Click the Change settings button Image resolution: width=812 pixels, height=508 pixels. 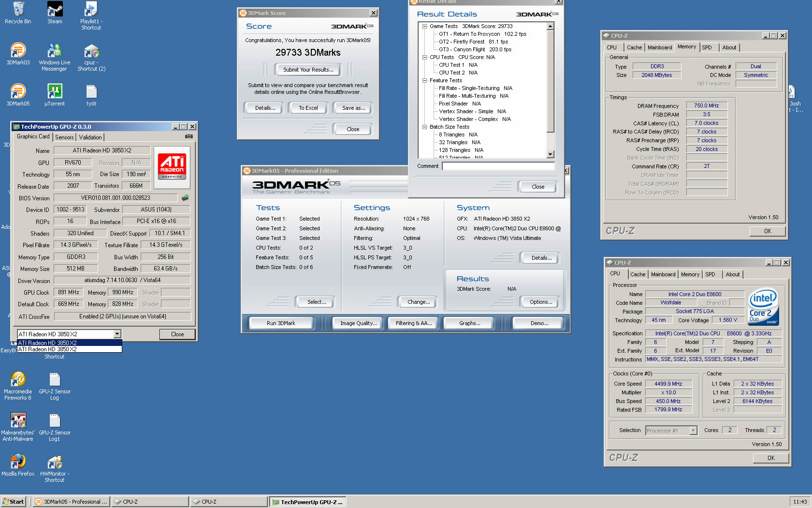point(419,302)
